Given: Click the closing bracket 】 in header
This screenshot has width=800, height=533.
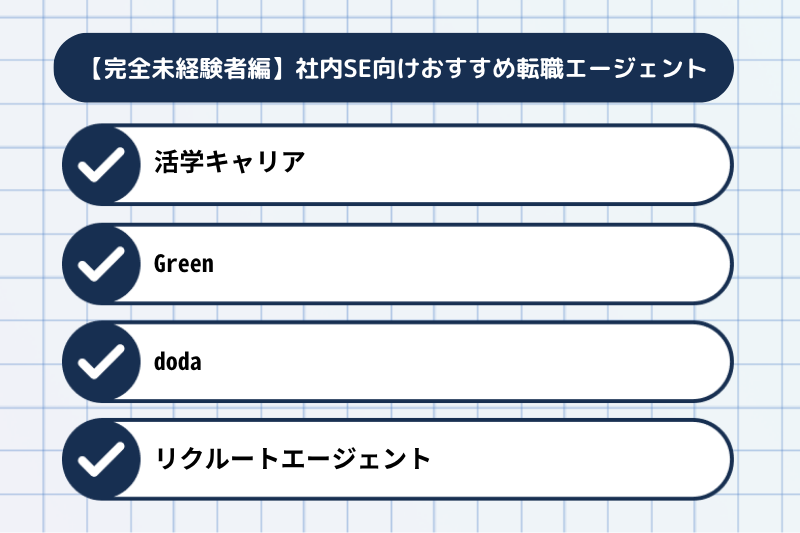Looking at the screenshot, I should coord(282,68).
